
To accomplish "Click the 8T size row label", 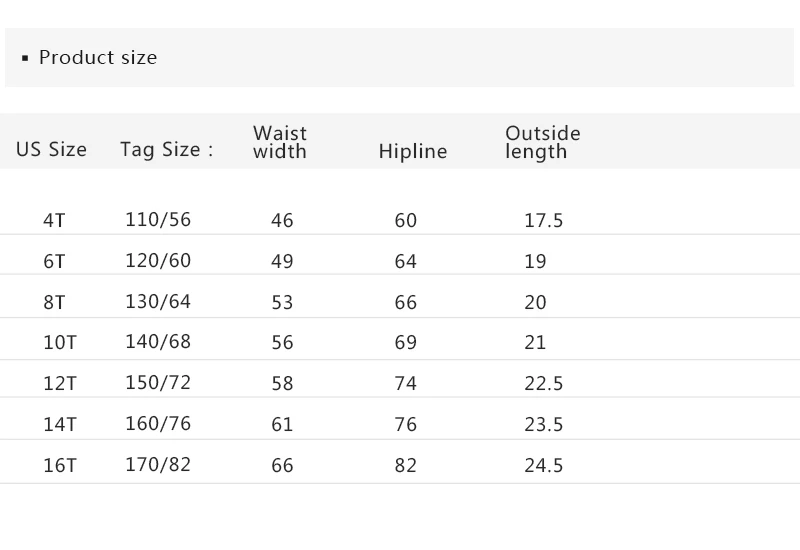I will click(x=54, y=303).
